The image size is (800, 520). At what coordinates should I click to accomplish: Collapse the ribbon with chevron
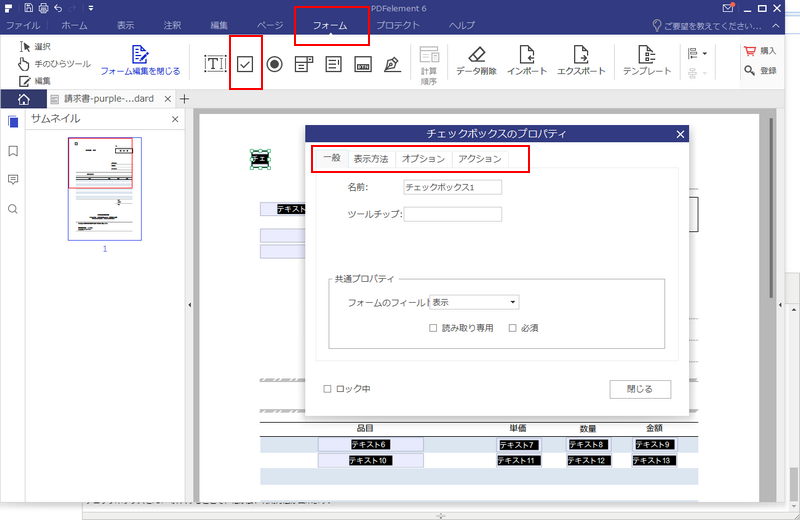(776, 26)
